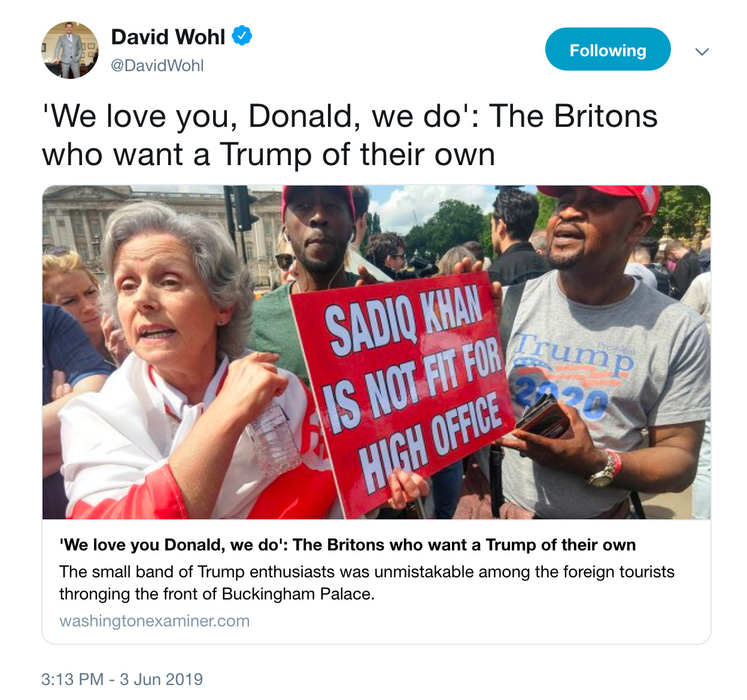Open the David Wohl display name

(168, 36)
